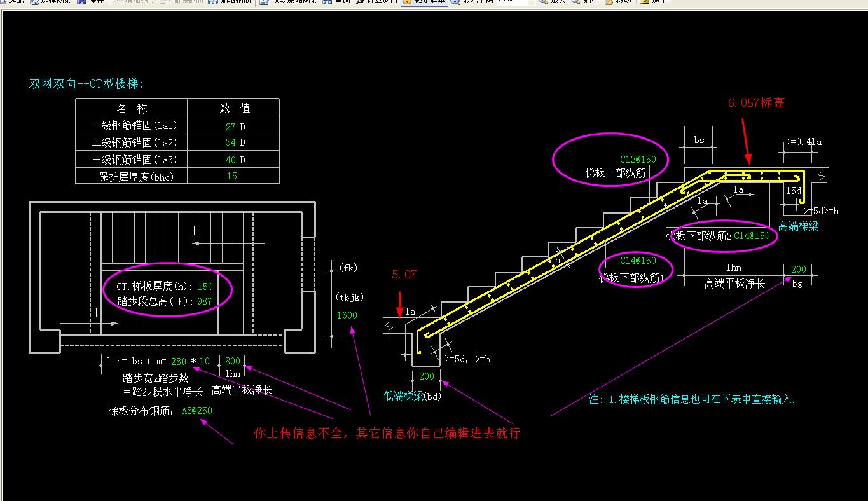
Task: Click the >=0.4la dimension label
Action: 804,142
